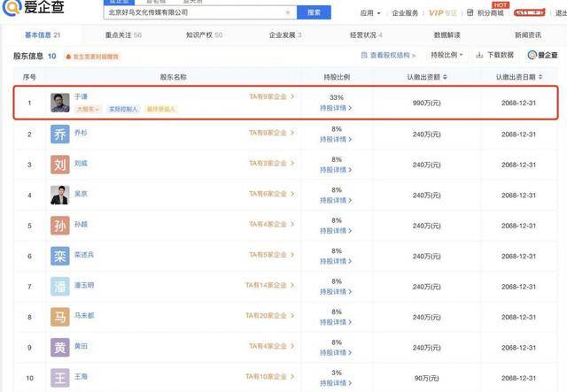This screenshot has height=392, width=567.
Task: Switch to the 数据解读 tab
Action: (447, 35)
